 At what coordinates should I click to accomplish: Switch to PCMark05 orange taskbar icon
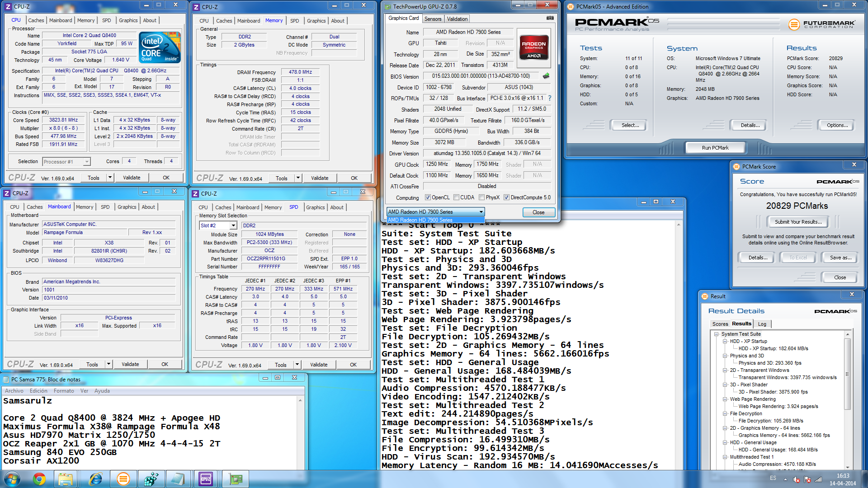pos(123,479)
